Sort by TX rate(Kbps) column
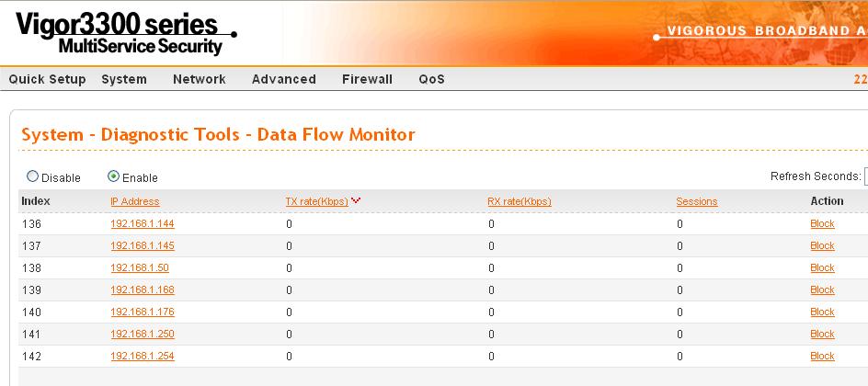 coord(316,202)
